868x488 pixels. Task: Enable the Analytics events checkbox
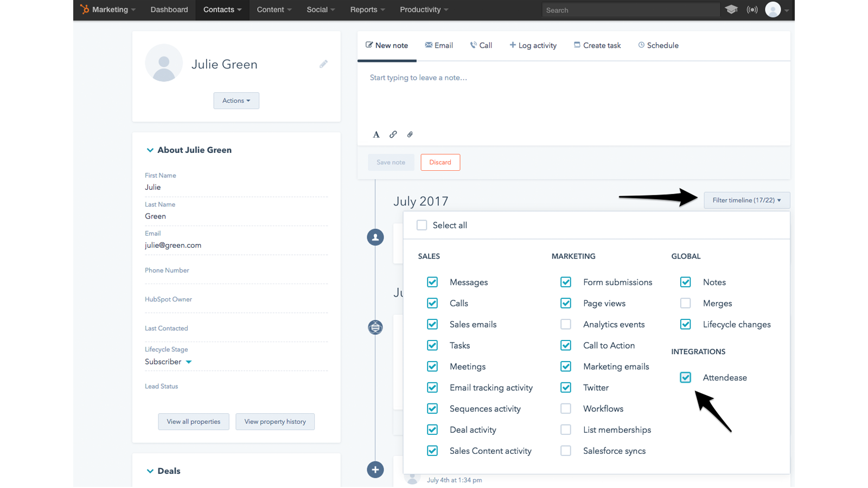[566, 324]
